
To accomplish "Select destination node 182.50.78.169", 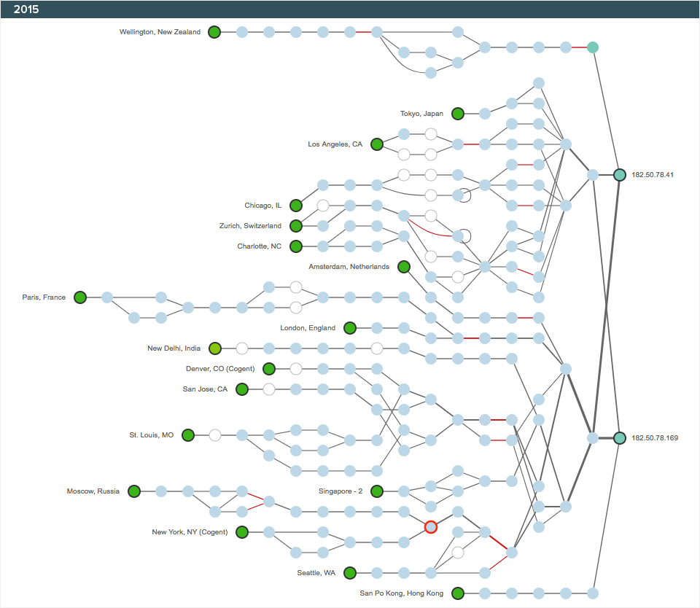I will point(619,438).
